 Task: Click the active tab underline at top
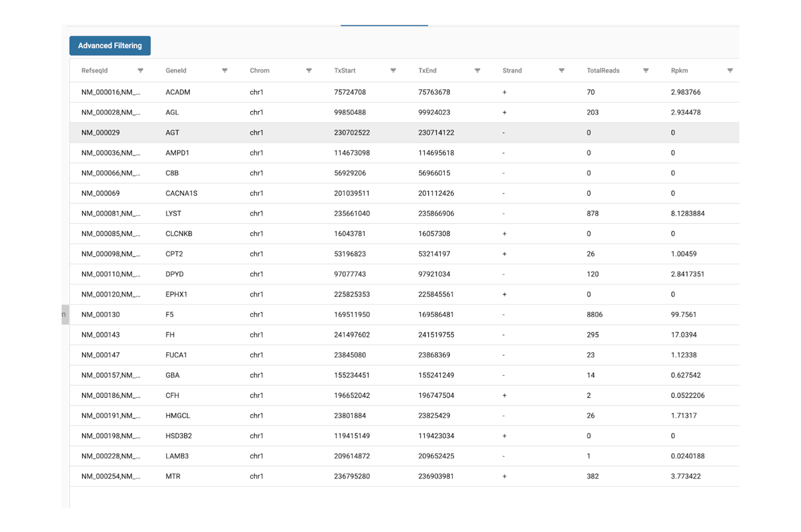click(384, 25)
